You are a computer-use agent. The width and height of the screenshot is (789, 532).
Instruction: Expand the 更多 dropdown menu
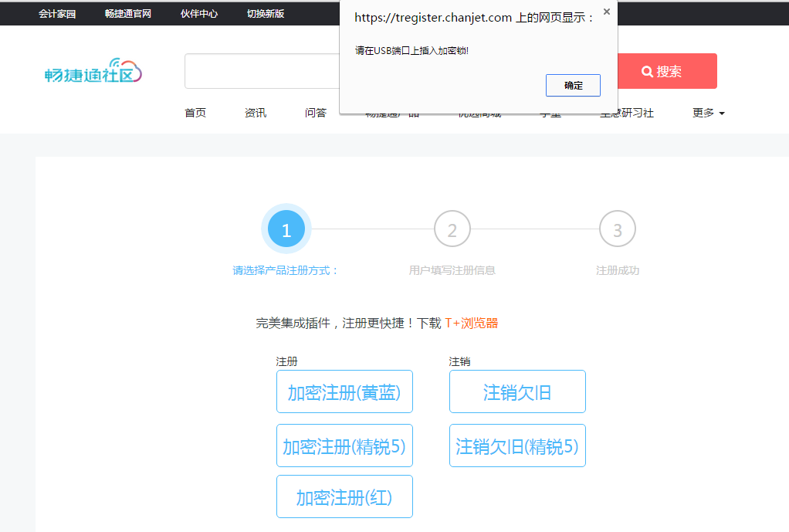(x=708, y=113)
